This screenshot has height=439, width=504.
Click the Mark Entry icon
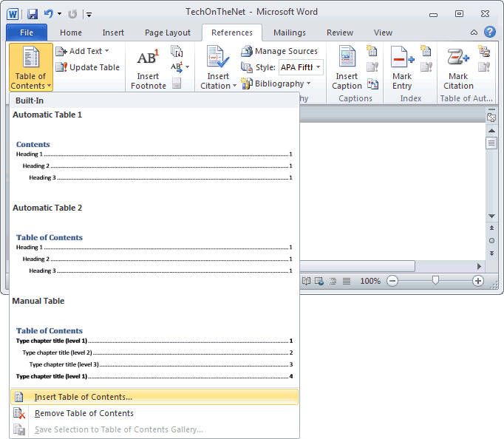click(402, 57)
